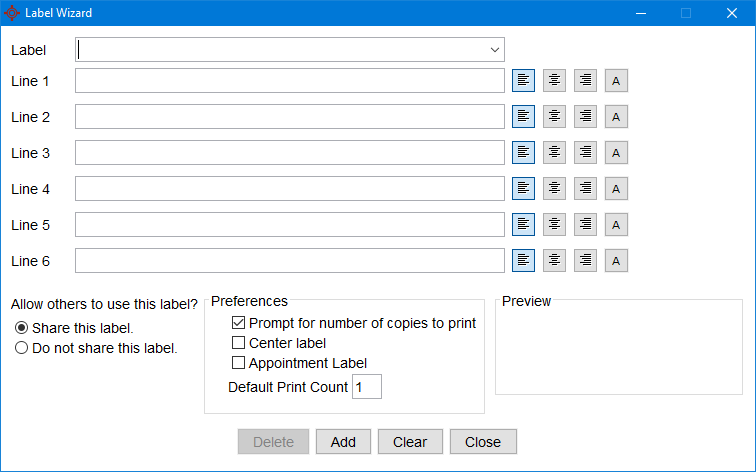
Task: Uncheck Prompt for number of copies
Action: (x=239, y=323)
